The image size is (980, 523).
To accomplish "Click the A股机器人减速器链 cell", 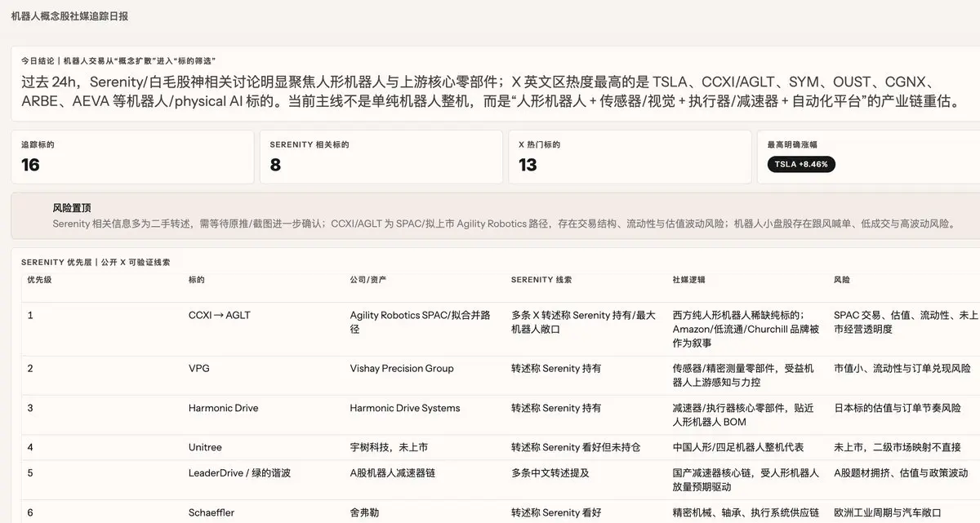I will [394, 472].
